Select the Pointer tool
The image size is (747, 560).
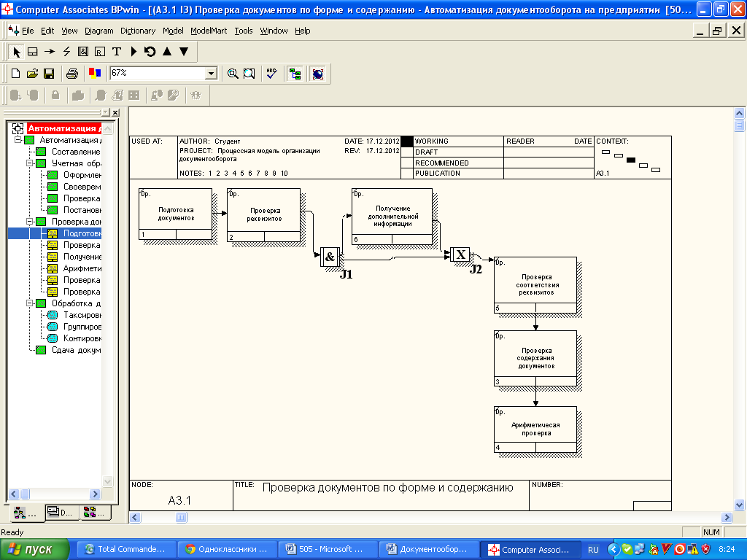pos(16,52)
